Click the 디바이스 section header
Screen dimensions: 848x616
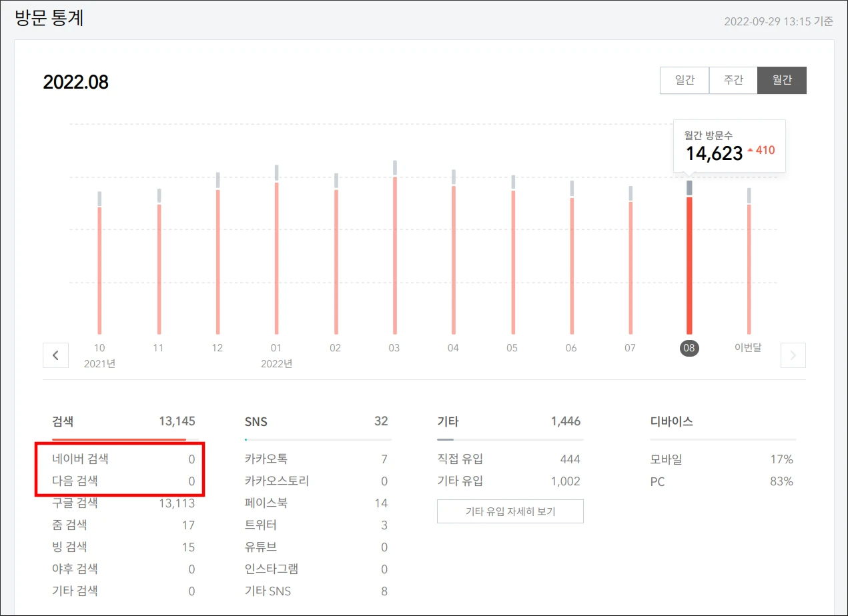673,421
